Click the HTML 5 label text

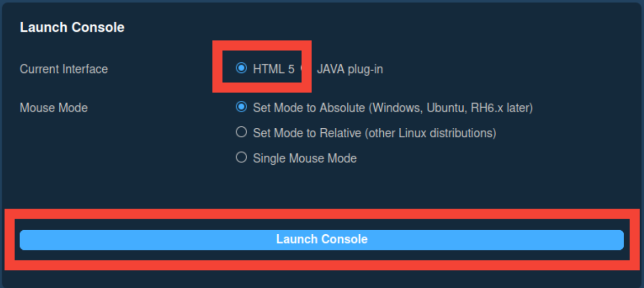pyautogui.click(x=273, y=69)
